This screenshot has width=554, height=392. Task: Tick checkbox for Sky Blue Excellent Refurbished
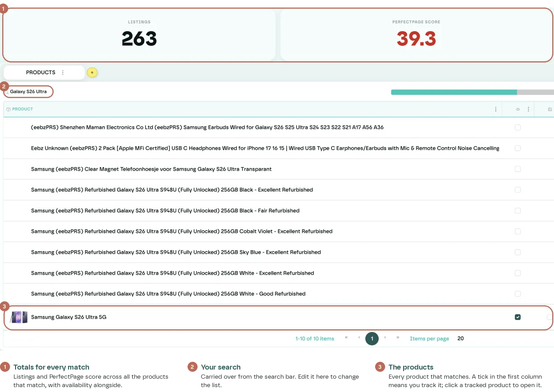pyautogui.click(x=518, y=252)
